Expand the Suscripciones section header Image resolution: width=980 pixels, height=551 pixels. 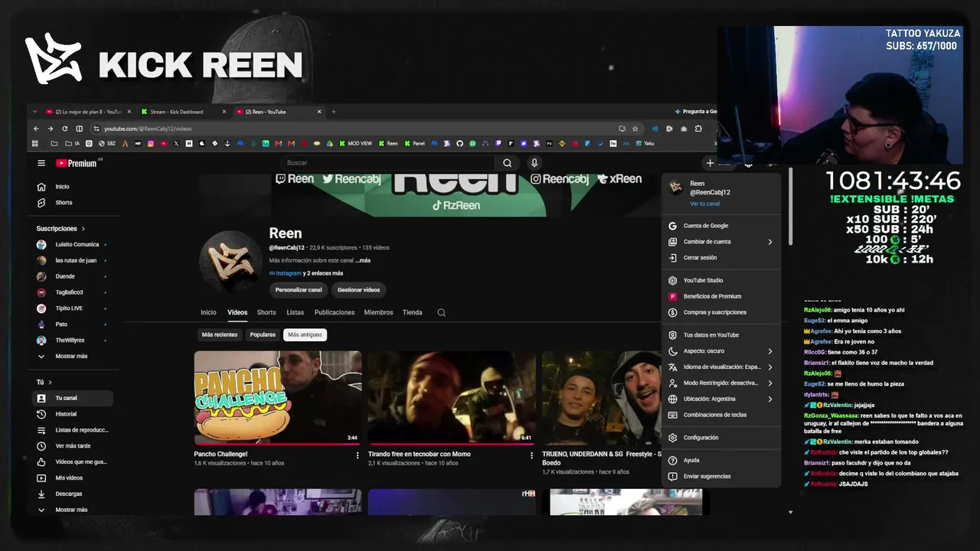60,229
